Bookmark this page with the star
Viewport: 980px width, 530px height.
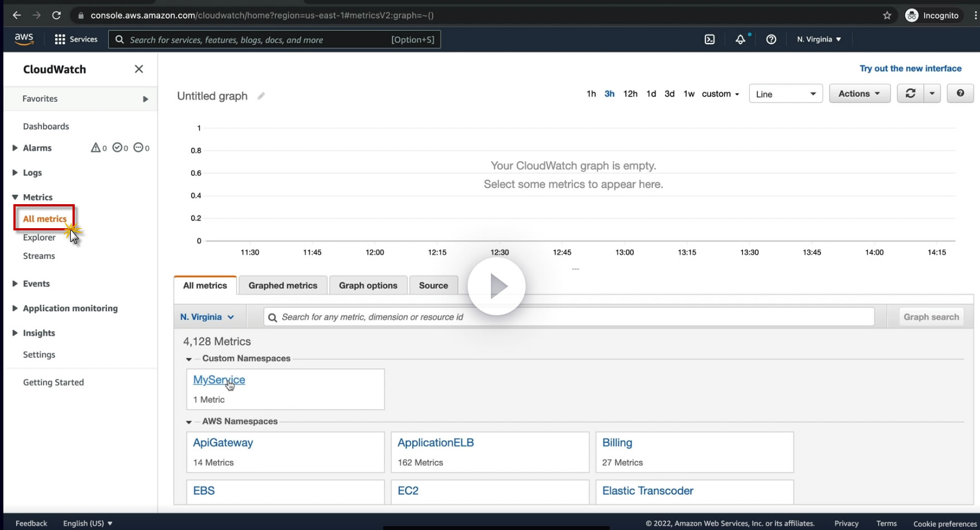[x=887, y=15]
